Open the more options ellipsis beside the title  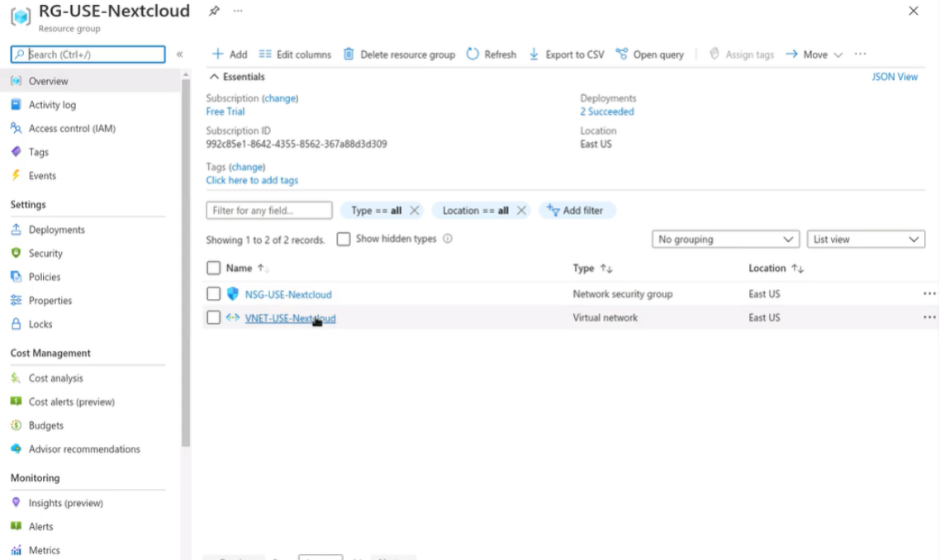pos(238,11)
